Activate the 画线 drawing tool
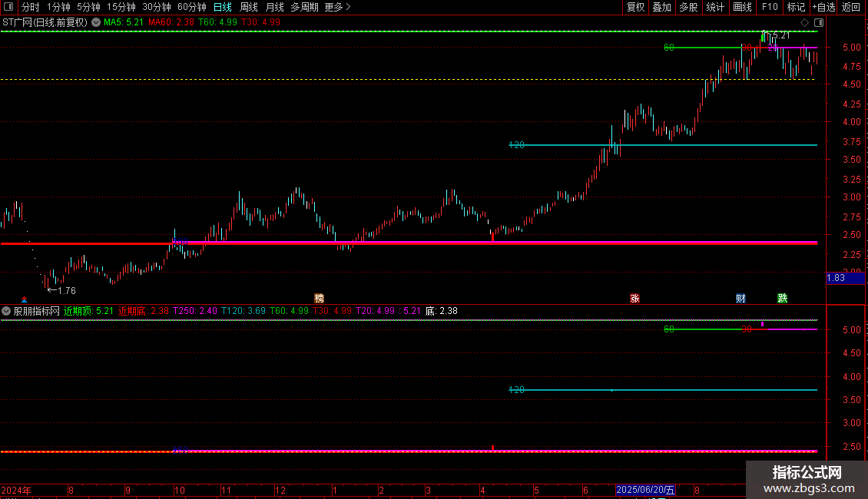Image resolution: width=868 pixels, height=499 pixels. 742,7
